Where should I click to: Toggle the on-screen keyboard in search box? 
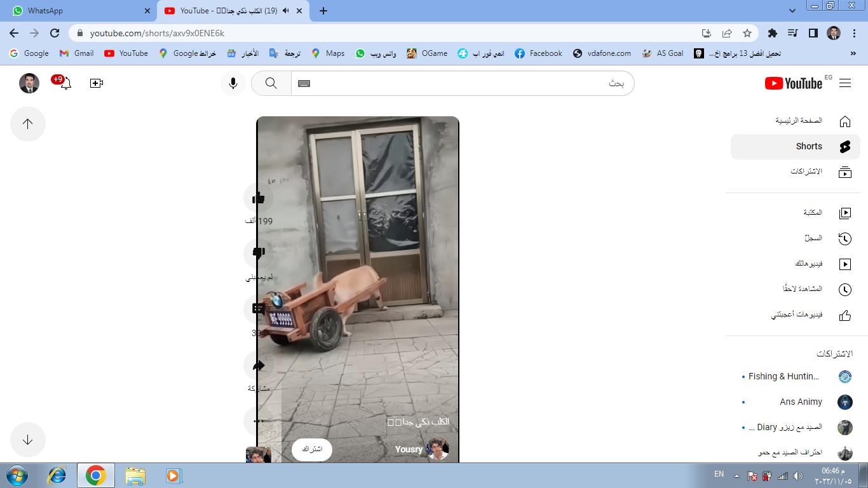(x=304, y=83)
